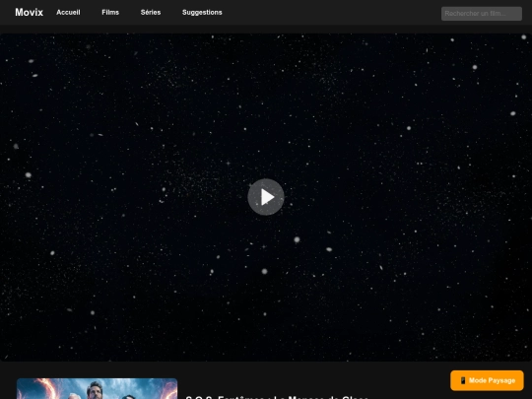Viewport: 532px width, 399px height.
Task: Open the Accueil page
Action: (x=68, y=12)
